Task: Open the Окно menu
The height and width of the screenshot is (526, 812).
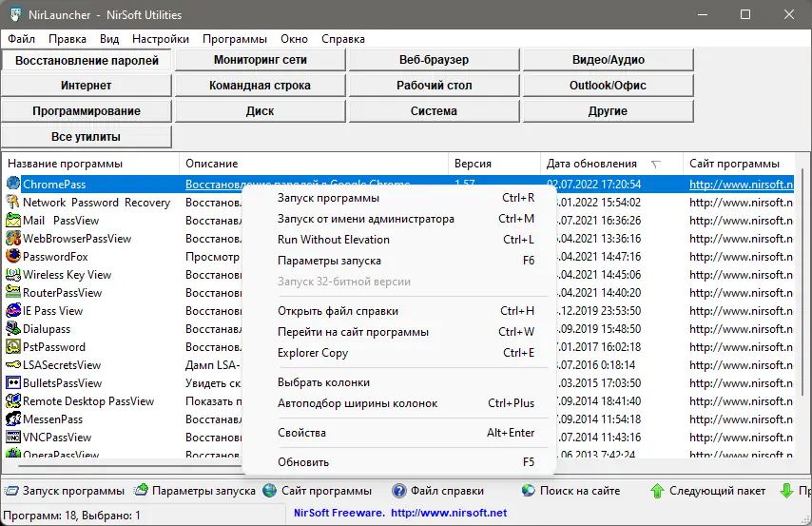Action: click(294, 39)
